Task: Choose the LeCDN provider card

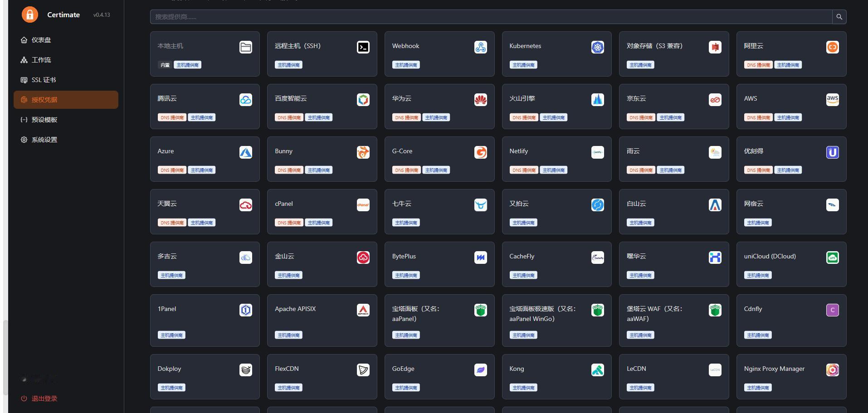Action: (x=674, y=377)
